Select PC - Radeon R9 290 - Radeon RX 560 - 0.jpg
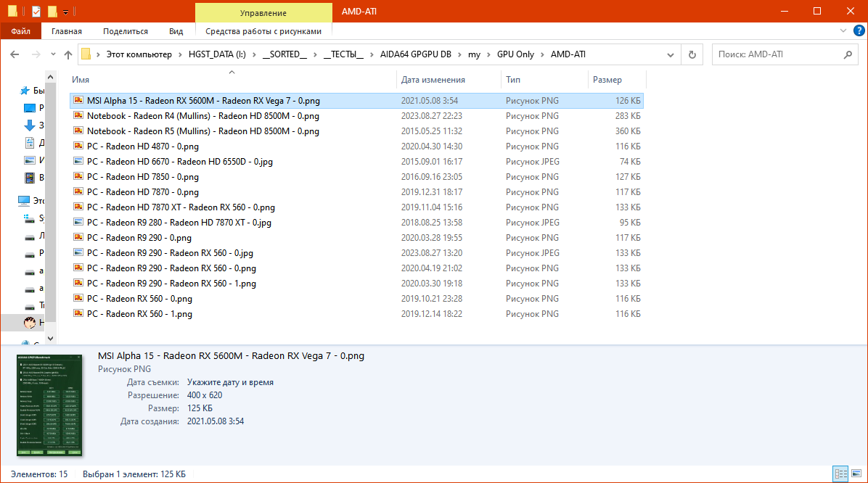The image size is (868, 483). (356, 253)
